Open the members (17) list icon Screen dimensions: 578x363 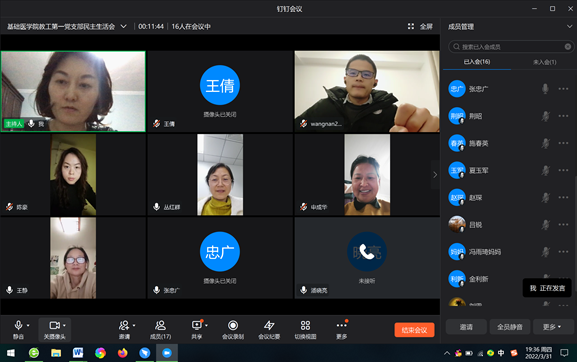tap(160, 325)
